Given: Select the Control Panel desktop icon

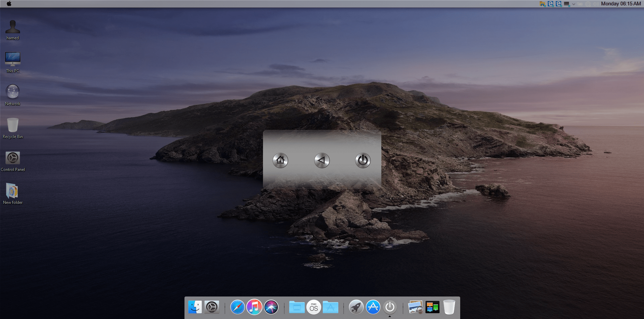Looking at the screenshot, I should point(13,161).
